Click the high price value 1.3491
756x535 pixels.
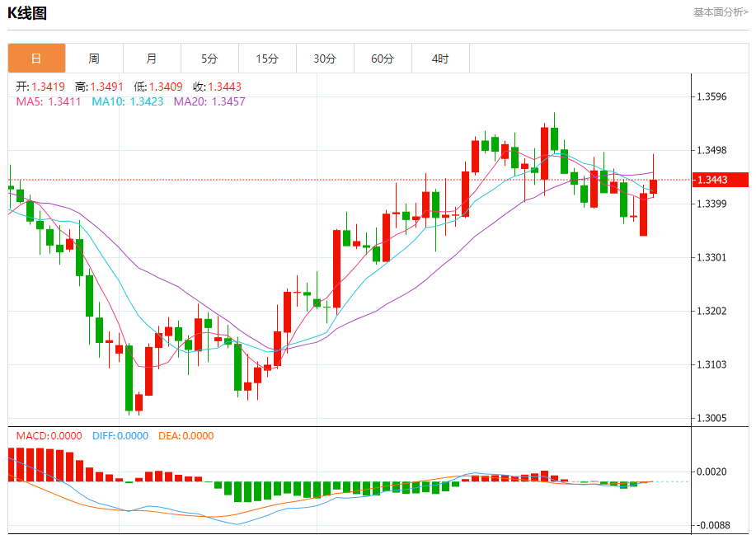click(x=106, y=87)
